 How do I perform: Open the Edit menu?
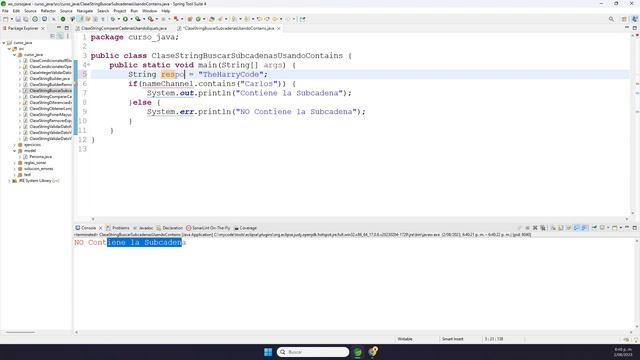16,11
